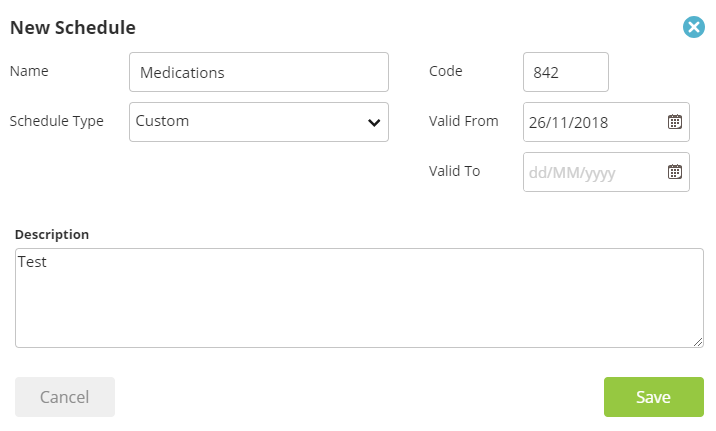Expand the Schedule Type chevron arrow

(374, 122)
